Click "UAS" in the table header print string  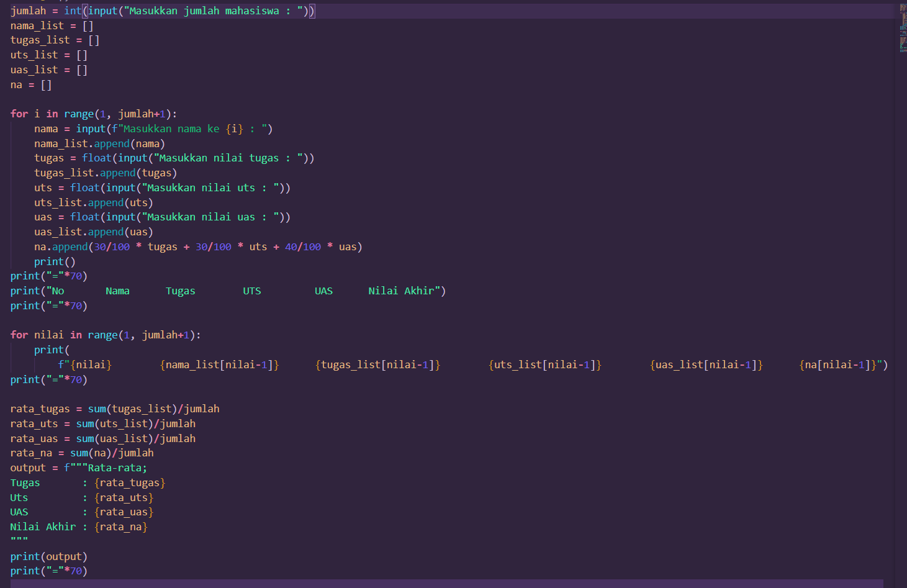click(x=323, y=291)
